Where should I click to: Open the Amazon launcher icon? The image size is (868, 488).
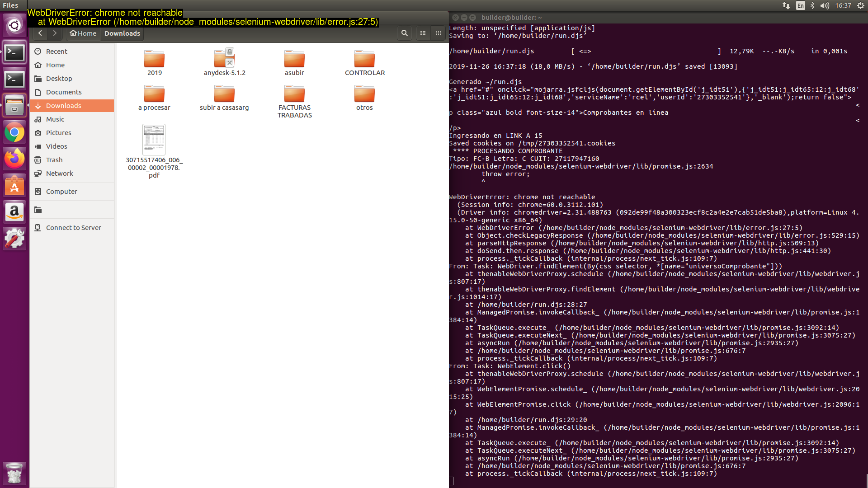pos(14,211)
